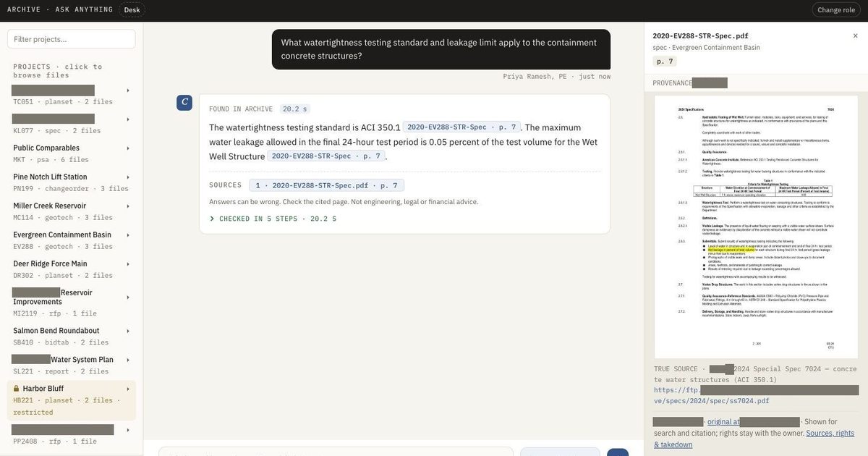Click the 2020-EV288-STR-Spec.pdf panel title

point(700,35)
